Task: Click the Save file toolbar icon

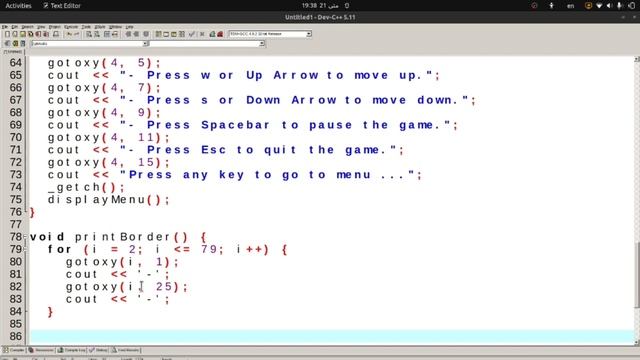Action: 22,34
